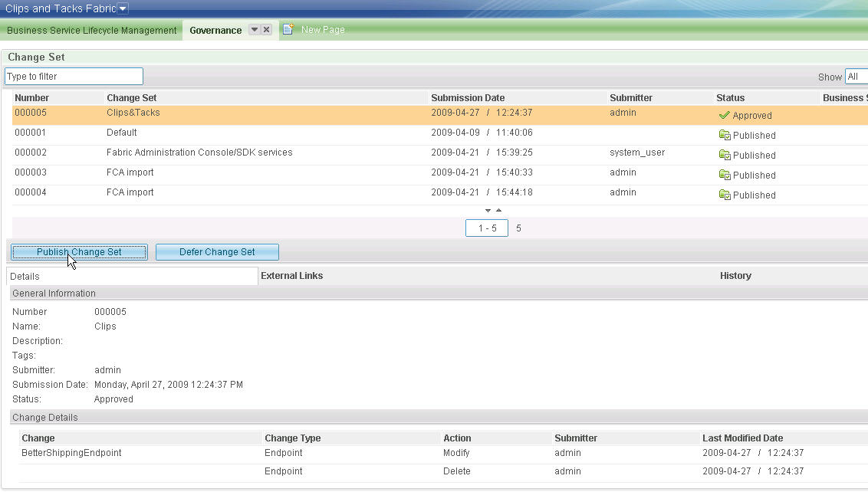
Task: Click the up arrow above pagination
Action: [498, 211]
